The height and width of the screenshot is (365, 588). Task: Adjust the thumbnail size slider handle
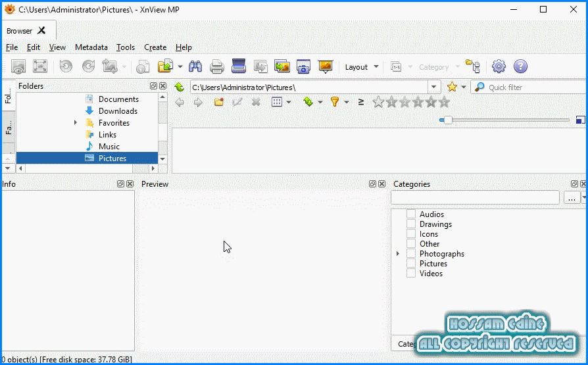(x=448, y=120)
